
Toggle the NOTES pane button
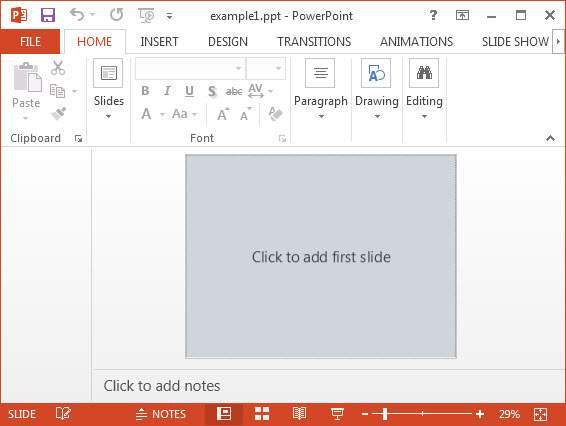click(161, 414)
